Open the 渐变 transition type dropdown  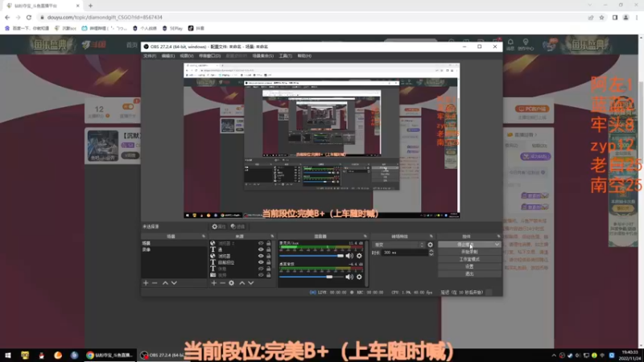pos(398,245)
